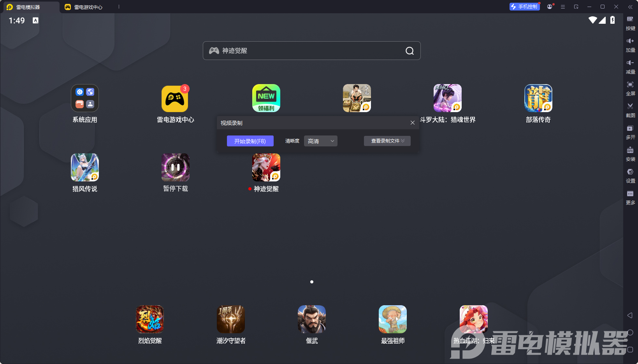Screen dimensions: 638x364
Task: Collapse the right sidebar with double arrows
Action: click(x=630, y=7)
